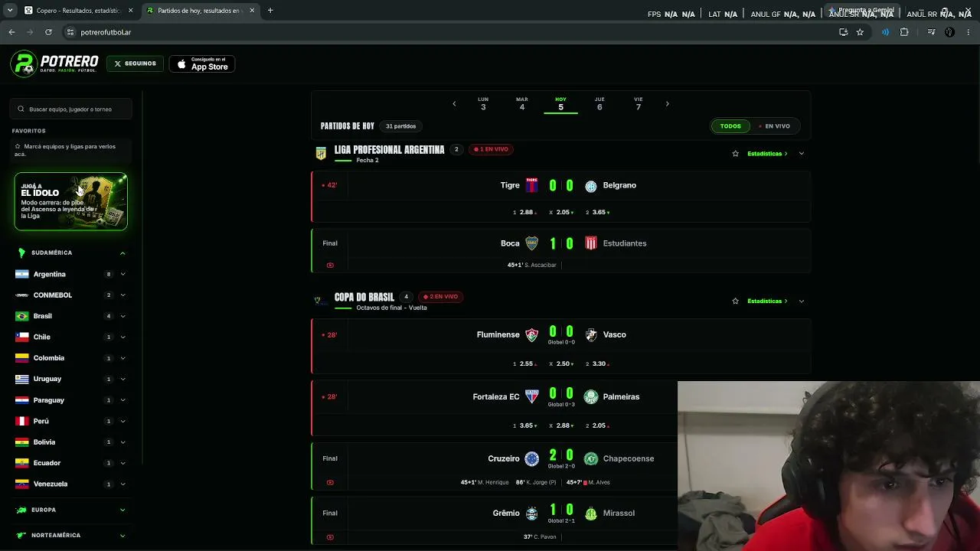Screen dimensions: 980x551
Task: Click the Chapecoense team crest
Action: click(591, 458)
